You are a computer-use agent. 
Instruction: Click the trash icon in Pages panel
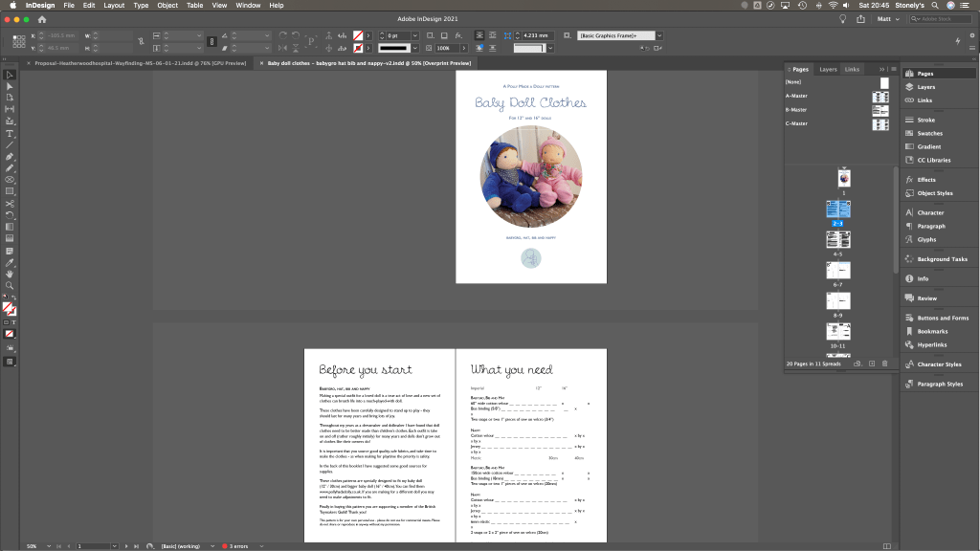coord(885,364)
